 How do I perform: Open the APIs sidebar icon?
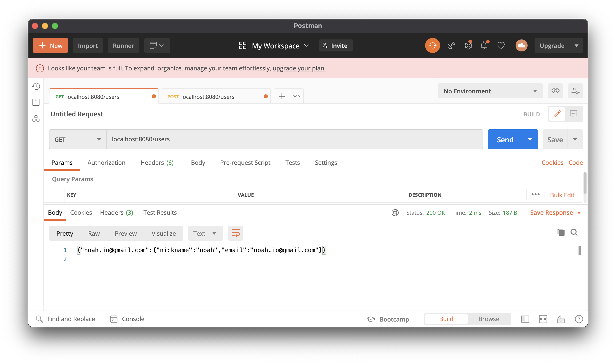pos(36,118)
